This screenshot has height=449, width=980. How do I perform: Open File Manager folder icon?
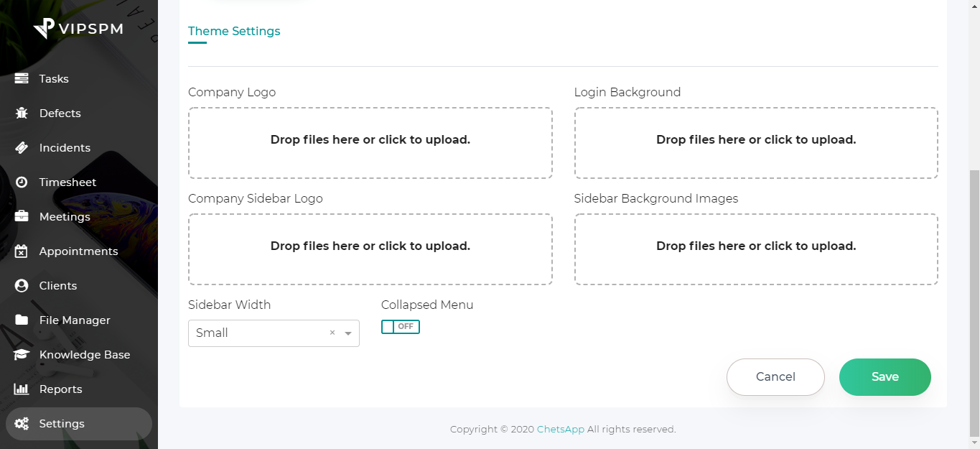point(22,320)
